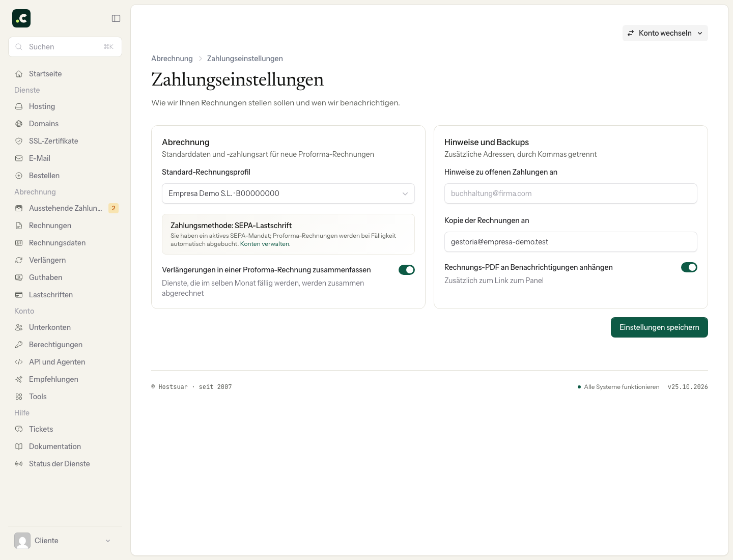
Task: Collapse the sidebar panel icon
Action: click(x=116, y=18)
